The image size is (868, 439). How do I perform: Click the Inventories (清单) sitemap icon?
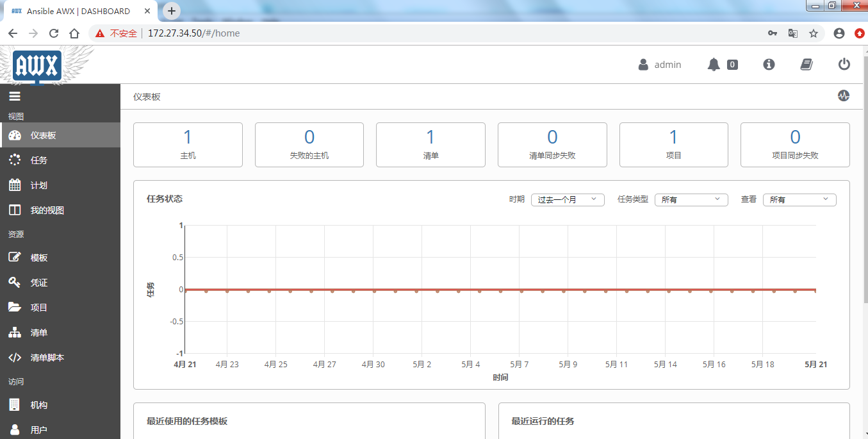pyautogui.click(x=15, y=333)
